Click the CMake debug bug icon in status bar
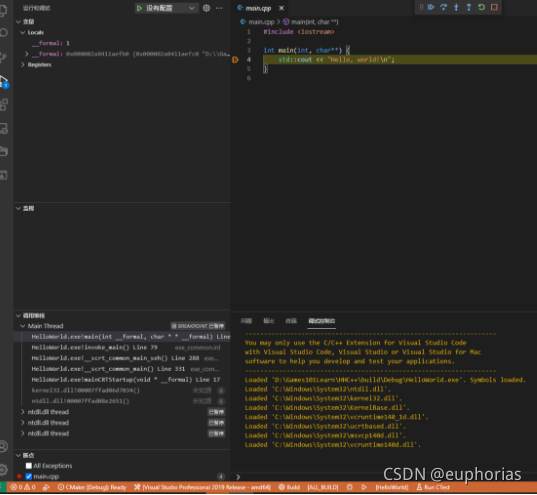537x495 pixels. [350, 487]
